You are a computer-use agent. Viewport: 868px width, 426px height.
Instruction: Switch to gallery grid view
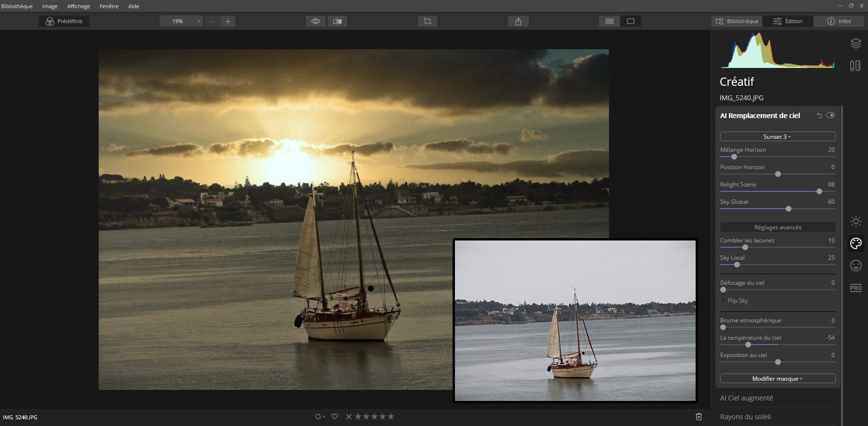tap(609, 21)
